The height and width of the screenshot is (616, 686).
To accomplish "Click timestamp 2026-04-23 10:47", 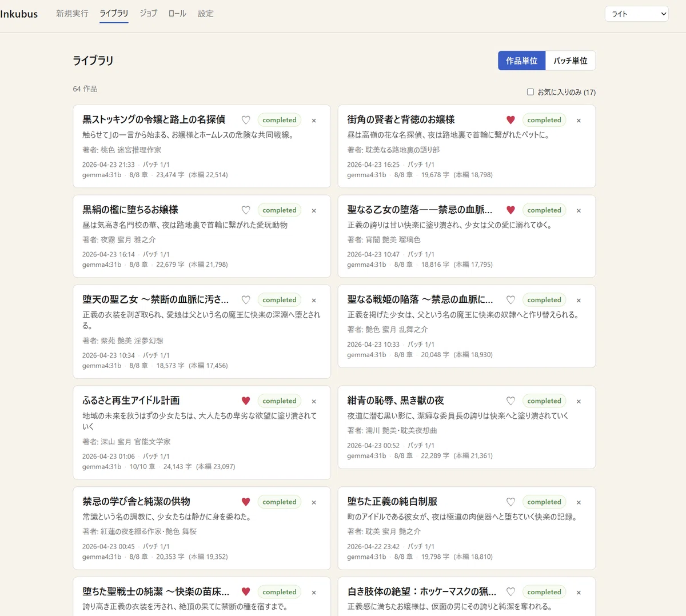I will pyautogui.click(x=373, y=254).
